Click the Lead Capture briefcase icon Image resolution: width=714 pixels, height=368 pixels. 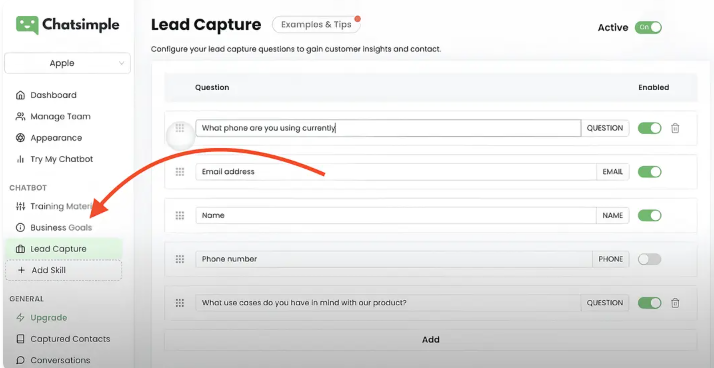pos(20,249)
